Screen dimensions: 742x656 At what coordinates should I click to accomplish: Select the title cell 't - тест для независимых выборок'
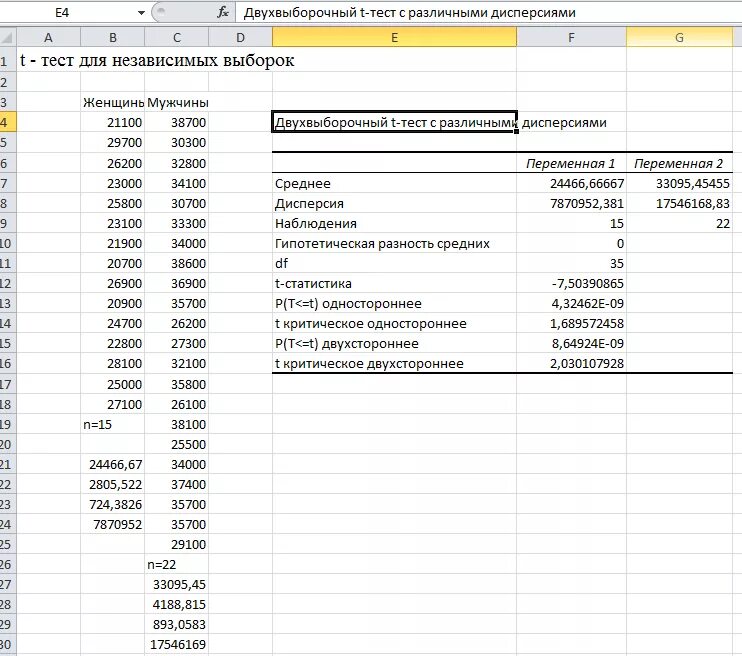(157, 60)
